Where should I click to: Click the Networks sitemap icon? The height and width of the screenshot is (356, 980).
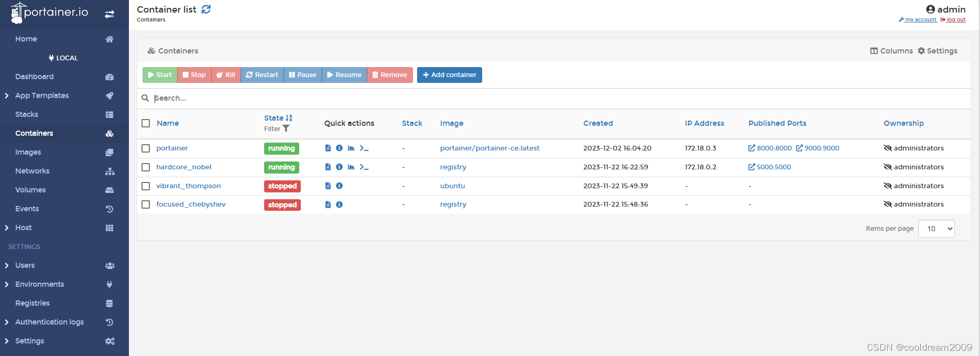(110, 171)
